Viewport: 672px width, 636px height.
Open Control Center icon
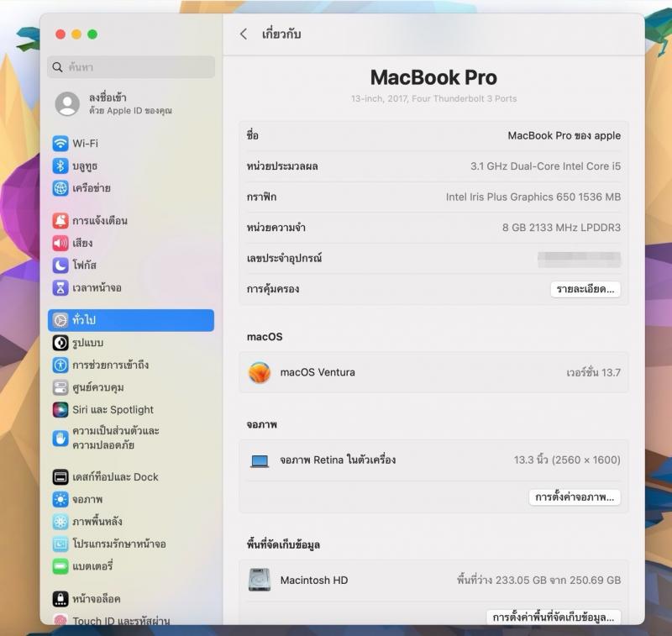click(x=60, y=387)
